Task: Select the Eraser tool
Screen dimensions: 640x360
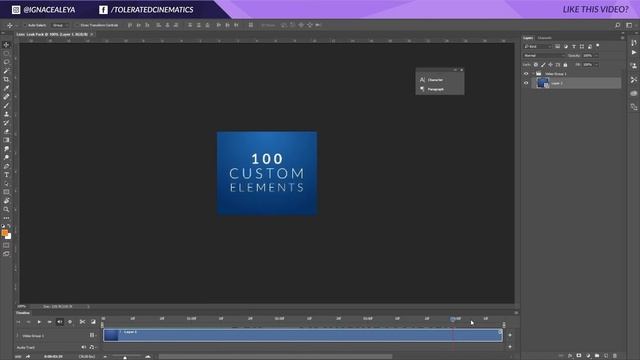Action: 6,131
